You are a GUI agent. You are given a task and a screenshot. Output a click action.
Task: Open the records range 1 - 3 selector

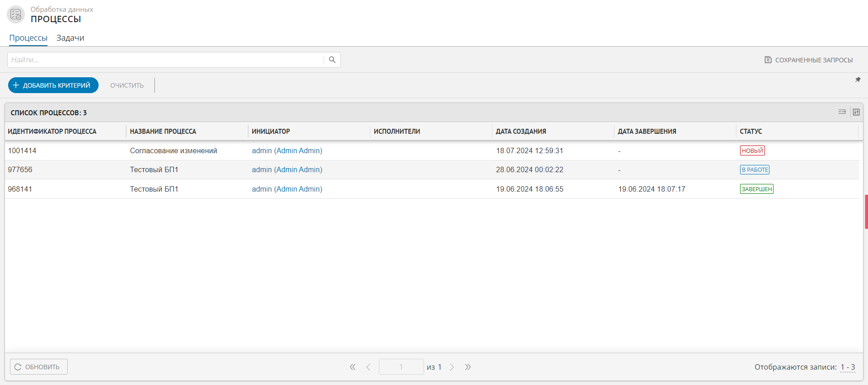(x=848, y=367)
